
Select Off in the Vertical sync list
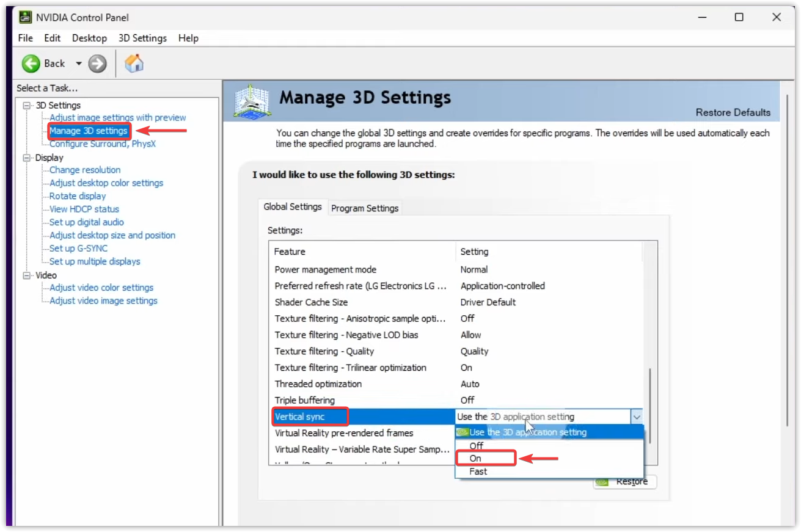coord(476,445)
